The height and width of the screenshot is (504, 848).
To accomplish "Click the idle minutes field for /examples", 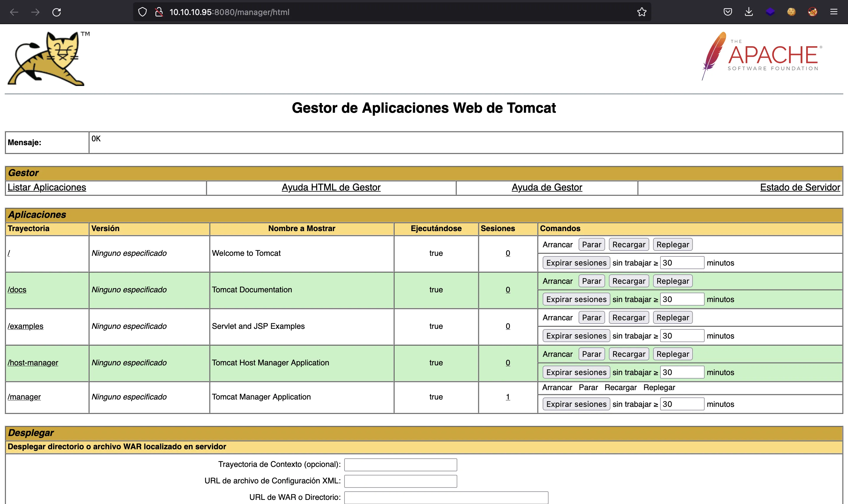I will (x=682, y=336).
